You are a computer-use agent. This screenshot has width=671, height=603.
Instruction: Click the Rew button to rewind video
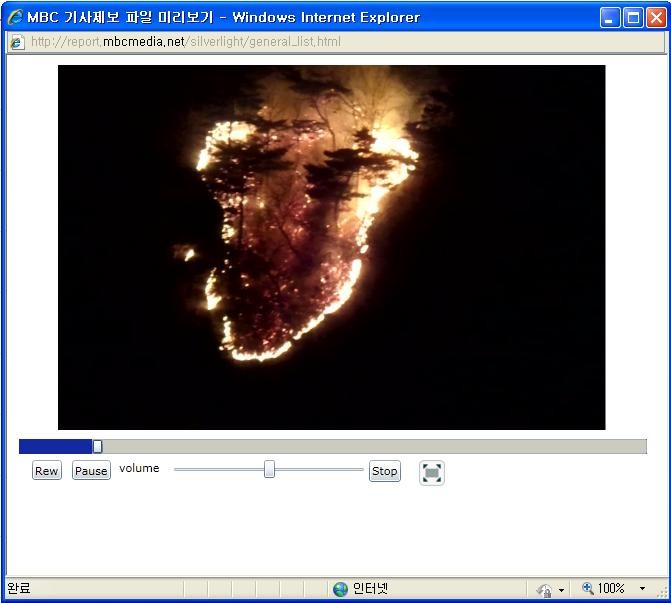[x=47, y=470]
